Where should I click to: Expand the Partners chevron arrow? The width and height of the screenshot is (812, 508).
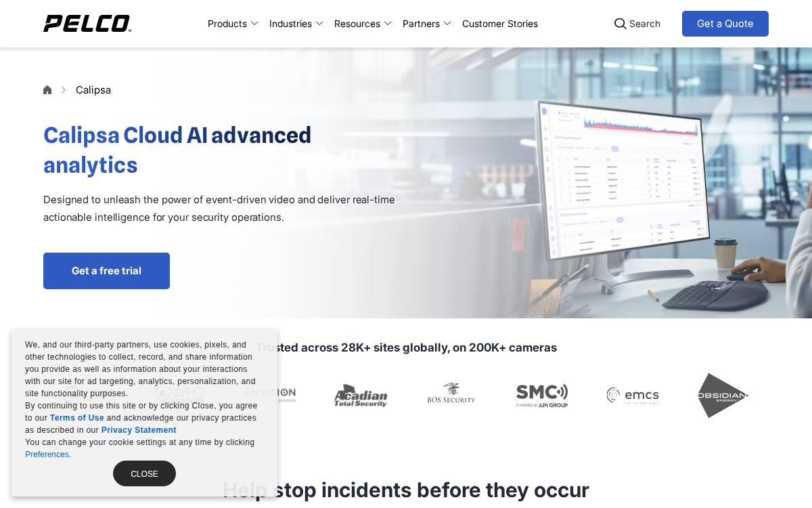click(x=447, y=24)
